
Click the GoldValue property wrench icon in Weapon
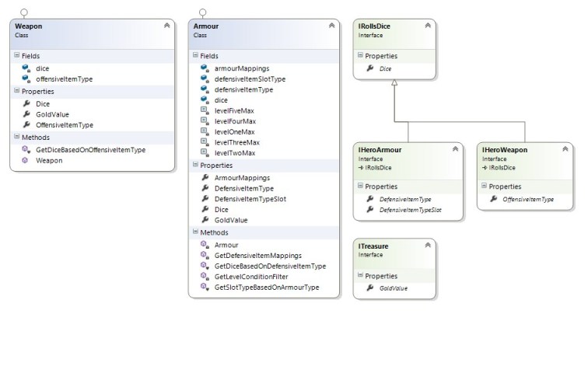(26, 113)
